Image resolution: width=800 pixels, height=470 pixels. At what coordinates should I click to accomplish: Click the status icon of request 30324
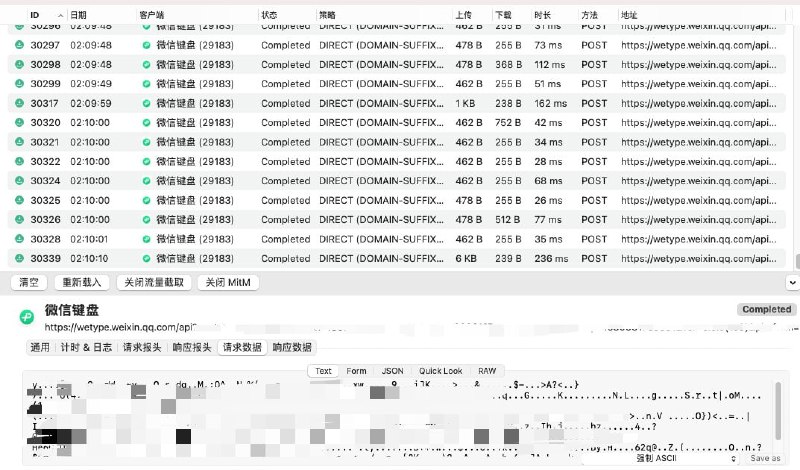[x=19, y=181]
